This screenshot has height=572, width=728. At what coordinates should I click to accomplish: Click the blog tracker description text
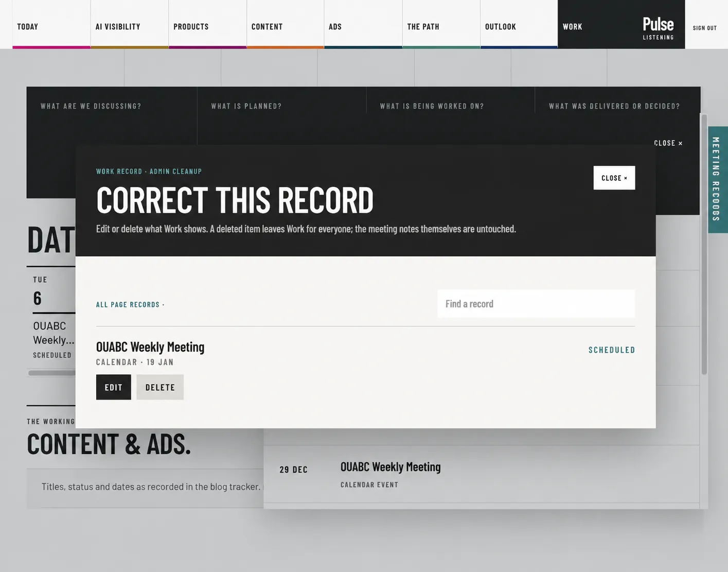151,487
